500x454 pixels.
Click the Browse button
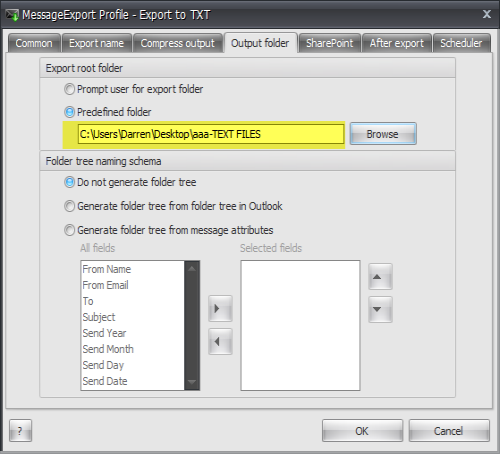coord(383,134)
